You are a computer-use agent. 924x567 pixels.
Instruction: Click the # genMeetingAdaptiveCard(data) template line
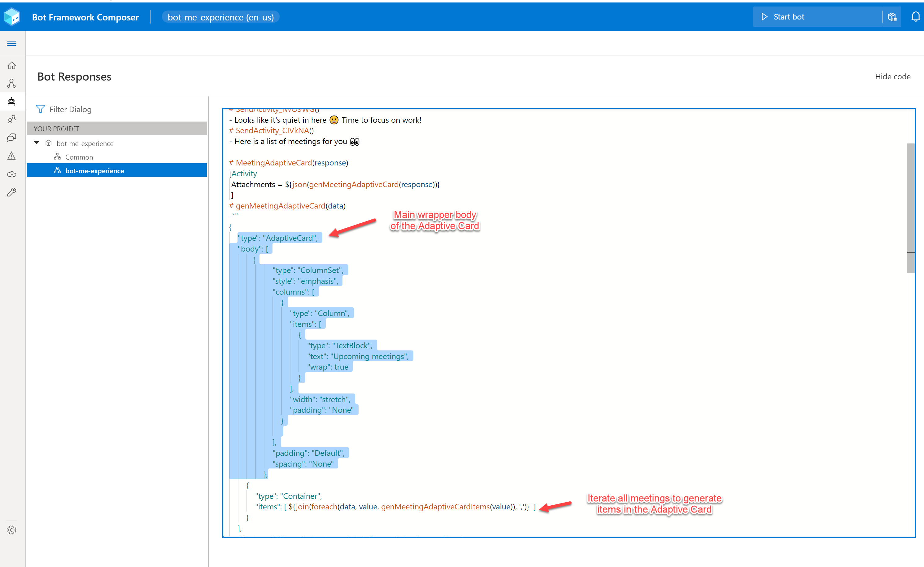[287, 206]
